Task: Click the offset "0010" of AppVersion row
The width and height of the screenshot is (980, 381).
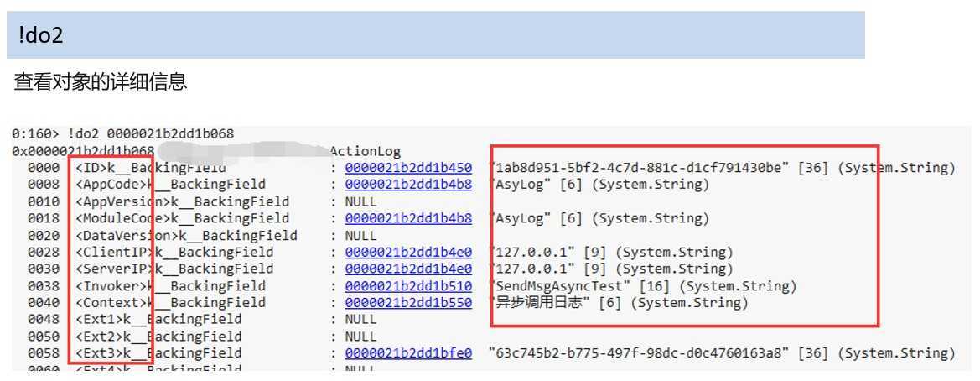Action: (x=44, y=201)
